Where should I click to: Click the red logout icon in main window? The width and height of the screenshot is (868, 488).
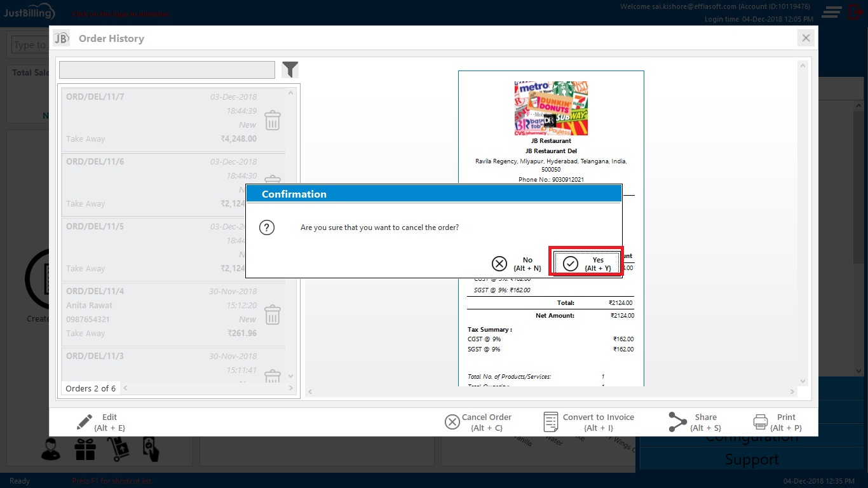point(855,12)
